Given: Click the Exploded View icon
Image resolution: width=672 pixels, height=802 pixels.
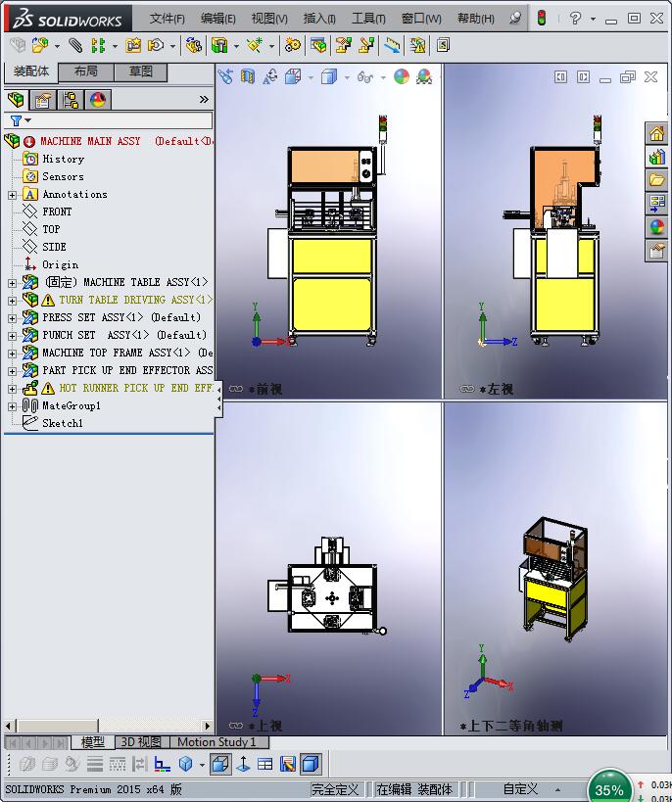Looking at the screenshot, I should (344, 45).
